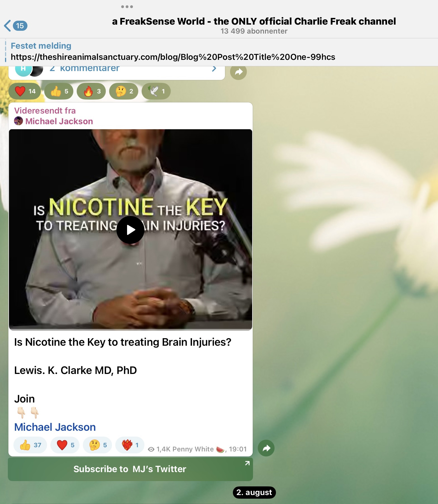Image resolution: width=438 pixels, height=504 pixels.
Task: Open the blue Michael Jackson join link
Action: [55, 427]
